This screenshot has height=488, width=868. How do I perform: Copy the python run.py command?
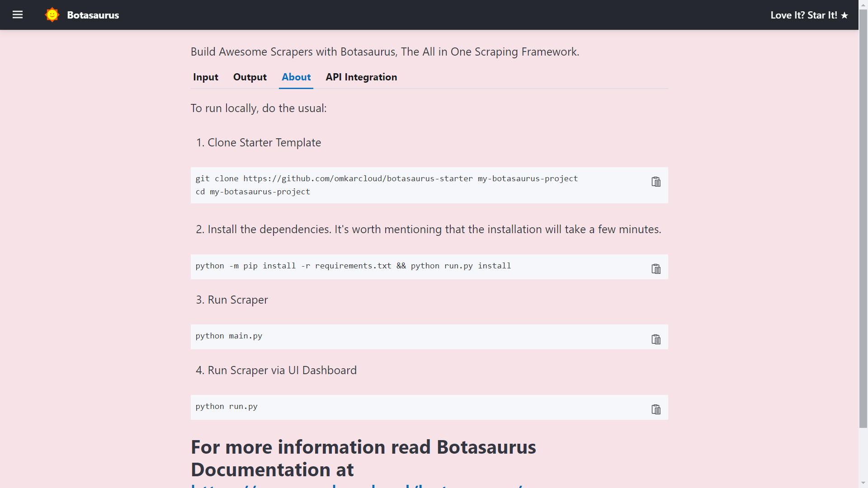click(x=656, y=409)
